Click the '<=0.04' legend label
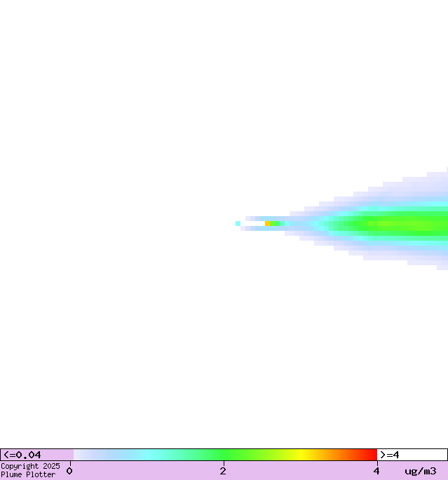 pyautogui.click(x=22, y=455)
